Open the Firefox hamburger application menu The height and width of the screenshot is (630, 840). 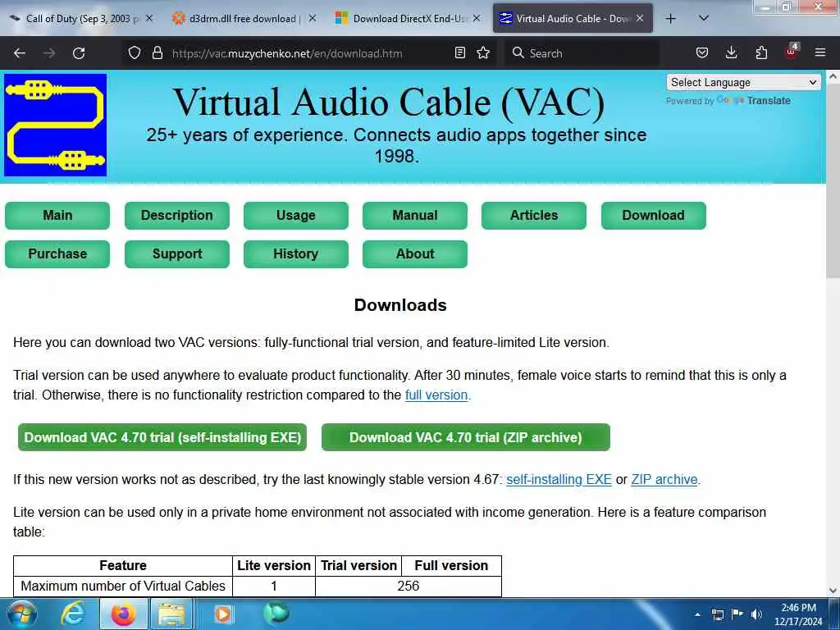pos(820,52)
